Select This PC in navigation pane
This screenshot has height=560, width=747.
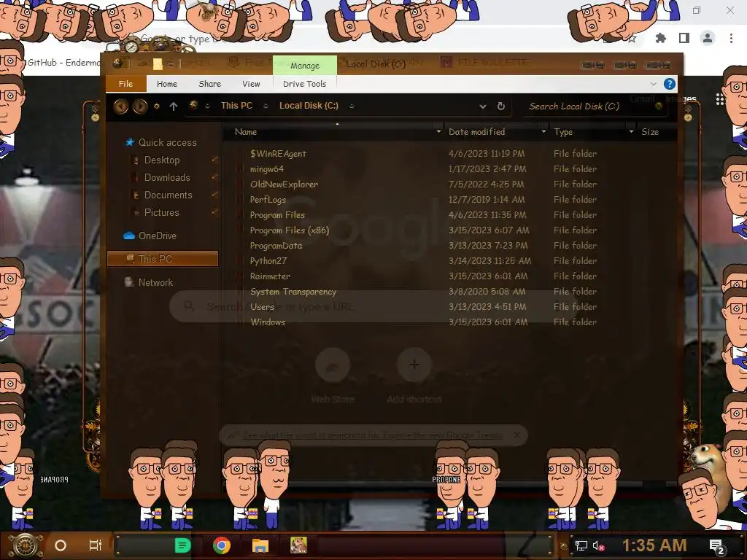point(163,259)
